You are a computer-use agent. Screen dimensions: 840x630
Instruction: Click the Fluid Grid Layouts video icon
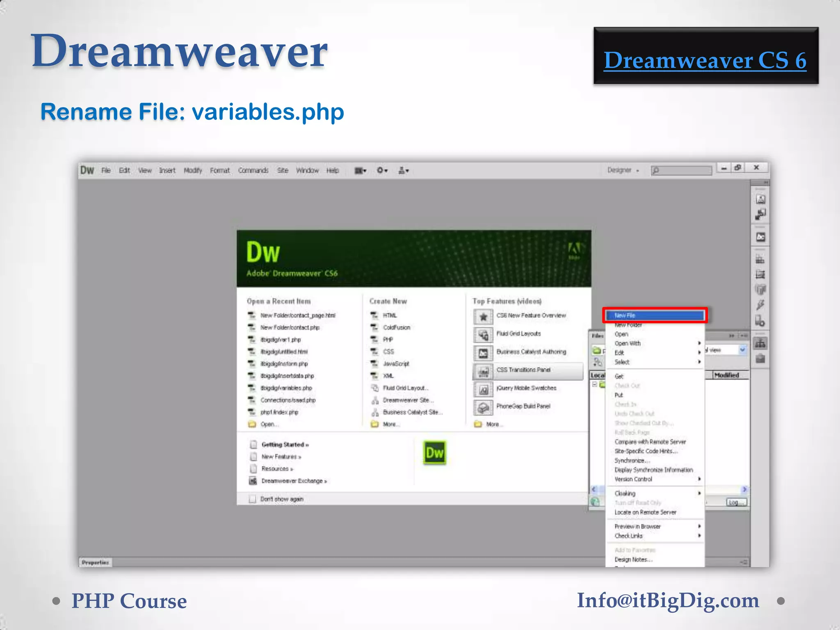coord(483,335)
